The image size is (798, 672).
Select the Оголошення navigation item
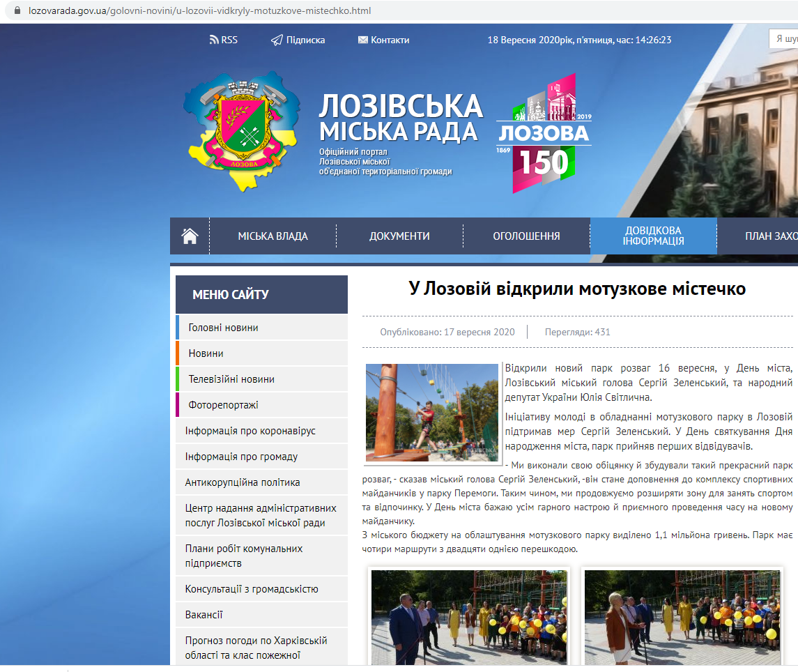click(x=526, y=236)
